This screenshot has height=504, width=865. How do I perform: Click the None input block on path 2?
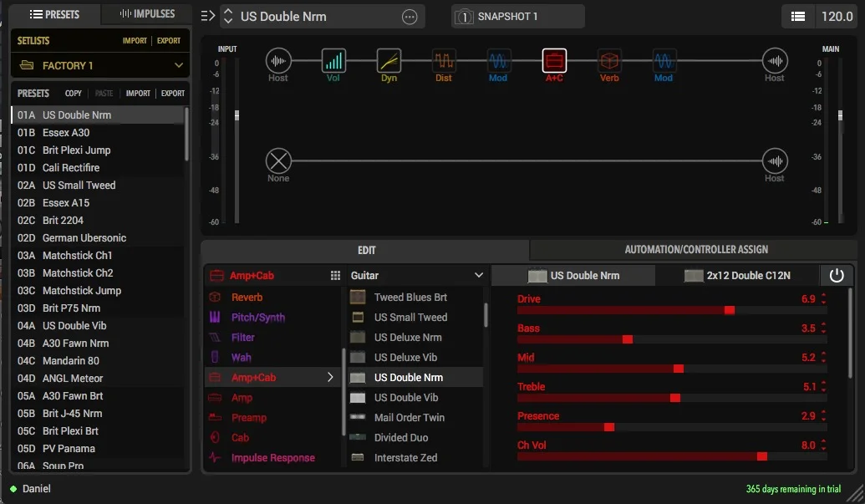(278, 161)
